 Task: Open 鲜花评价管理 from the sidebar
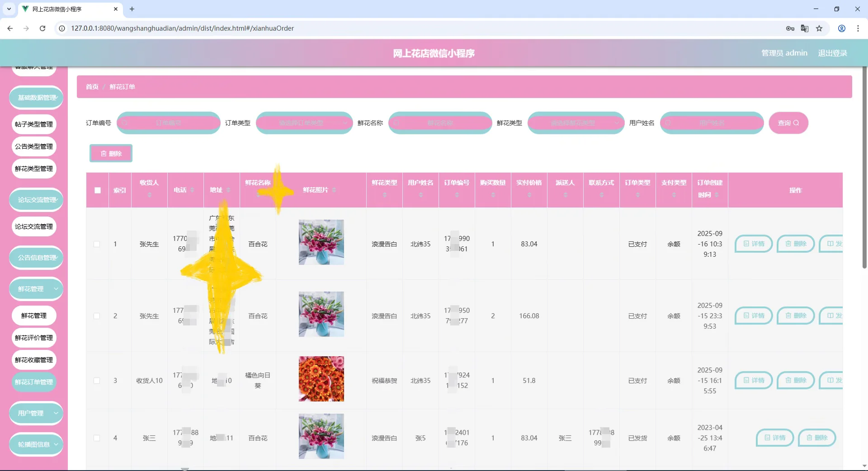pyautogui.click(x=34, y=338)
